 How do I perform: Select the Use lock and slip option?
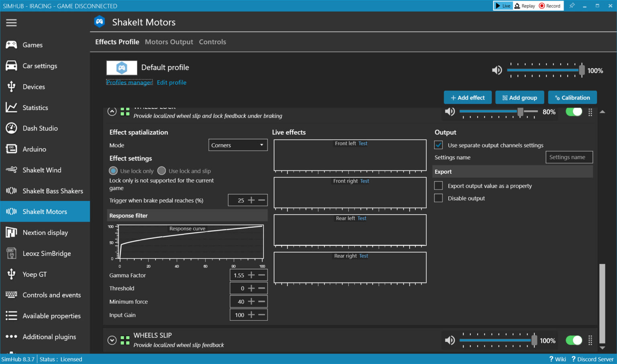[162, 171]
